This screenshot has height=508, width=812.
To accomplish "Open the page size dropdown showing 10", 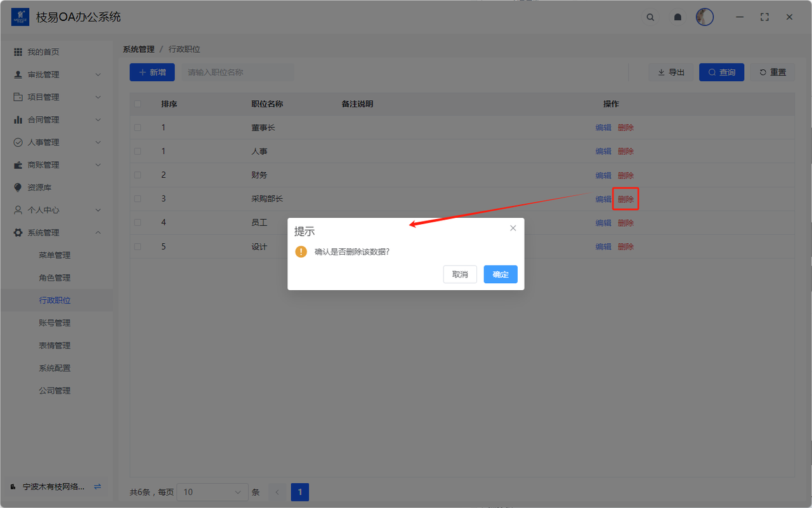I will (x=213, y=492).
